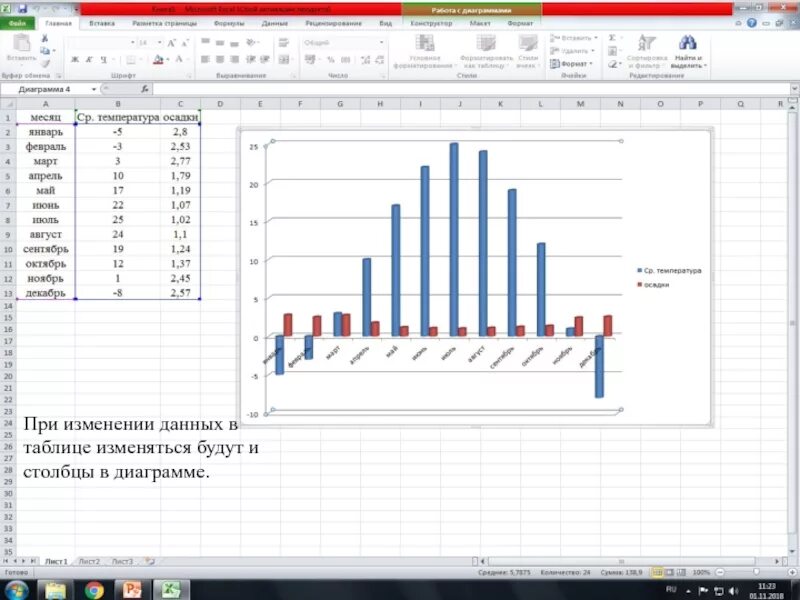Viewport: 800px width, 600px height.
Task: Click the fill color bucket icon
Action: 158,60
